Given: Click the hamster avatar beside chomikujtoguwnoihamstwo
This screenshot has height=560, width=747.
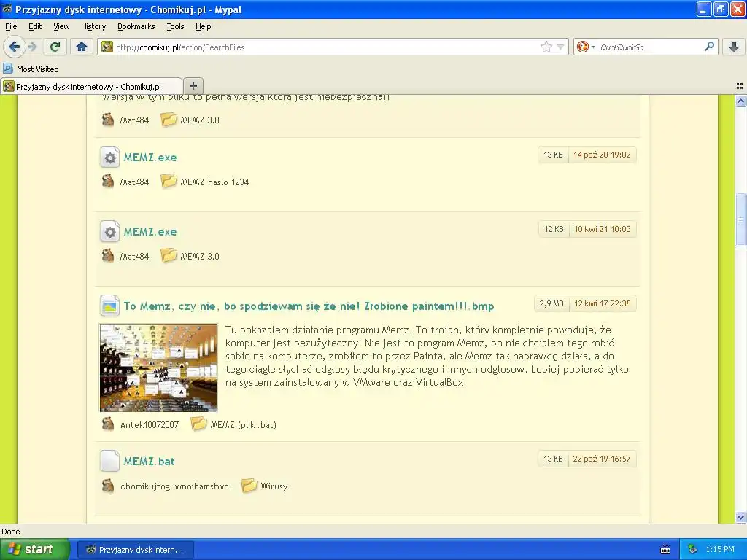Looking at the screenshot, I should [x=108, y=486].
